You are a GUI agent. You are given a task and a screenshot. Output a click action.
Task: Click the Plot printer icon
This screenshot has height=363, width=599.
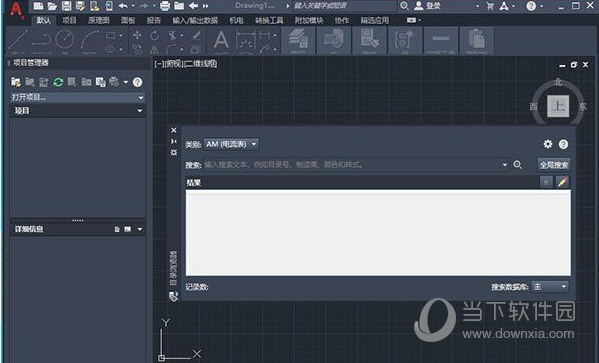click(x=165, y=6)
